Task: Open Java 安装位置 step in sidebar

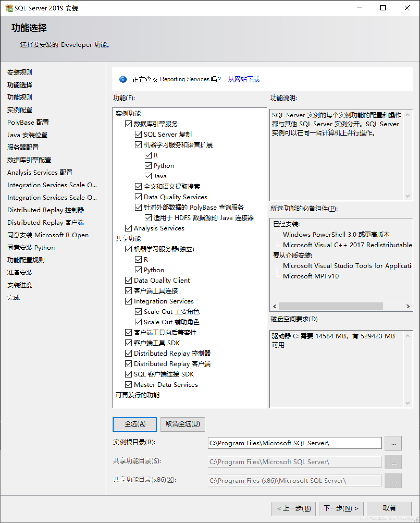Action: pyautogui.click(x=27, y=135)
